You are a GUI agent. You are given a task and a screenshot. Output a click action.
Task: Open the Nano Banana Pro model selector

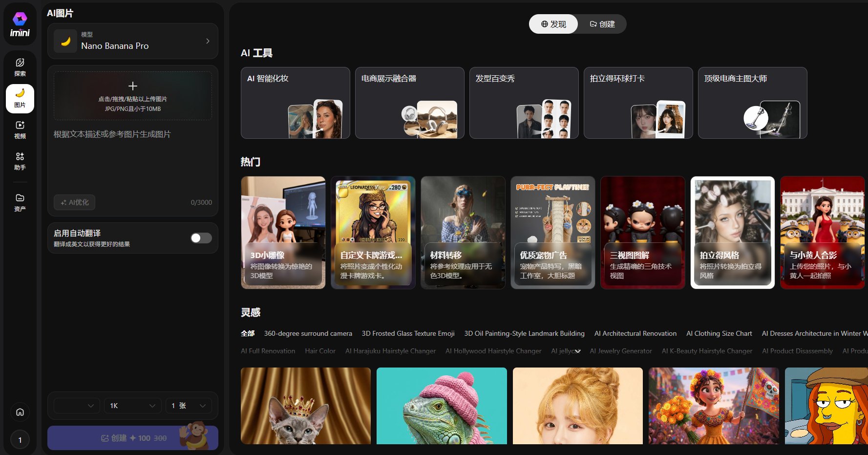tap(132, 41)
